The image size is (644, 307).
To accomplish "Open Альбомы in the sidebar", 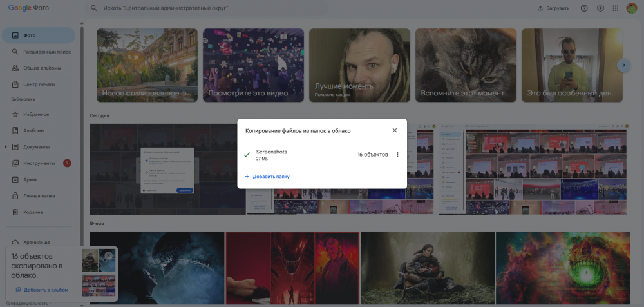I will pyautogui.click(x=39, y=130).
